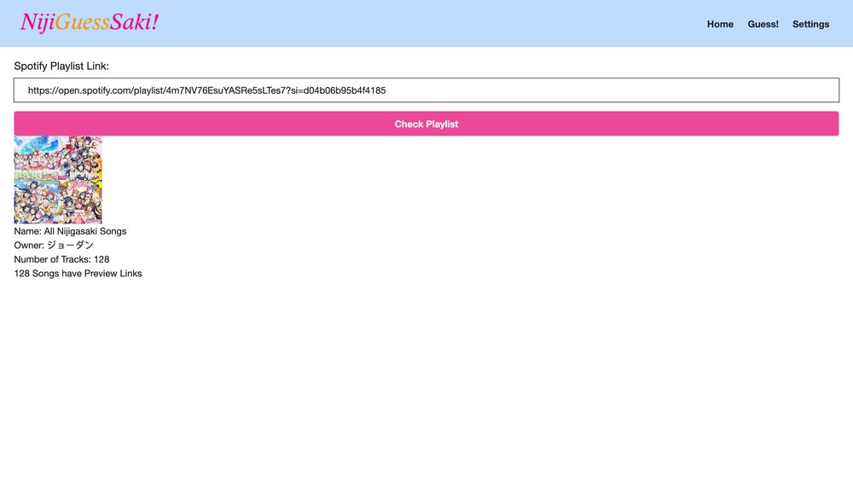
Task: Click the "Saki!" part of the logo
Action: (134, 23)
